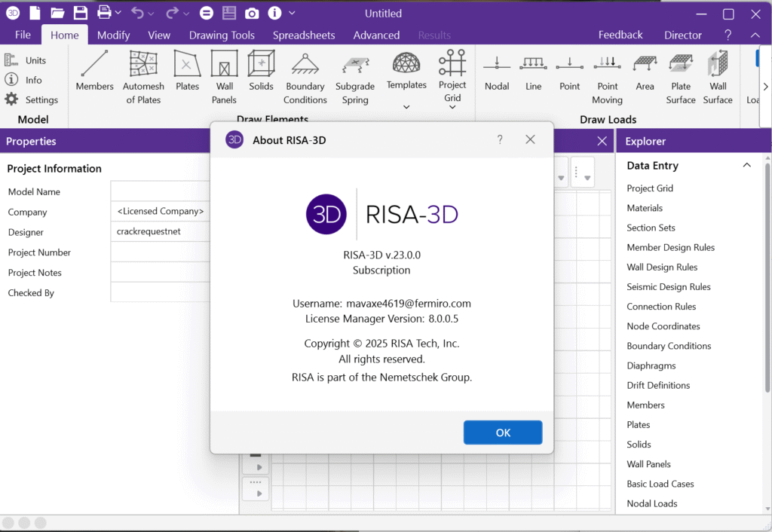
Task: Pick the Solids draw tool
Action: click(261, 71)
